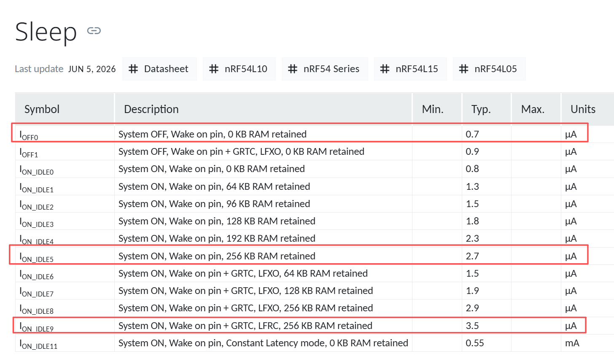Select the Units column header
Viewport: 614px width, 364px height.
coord(587,109)
